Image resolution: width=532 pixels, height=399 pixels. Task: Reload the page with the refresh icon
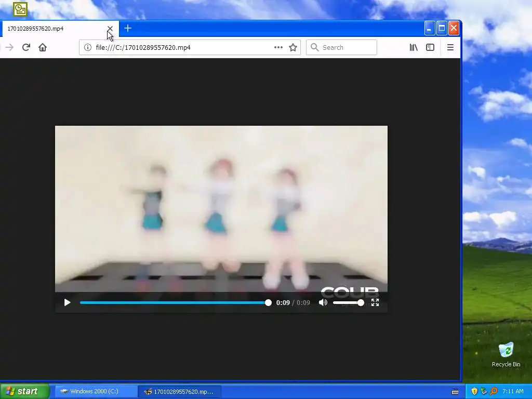tap(26, 47)
